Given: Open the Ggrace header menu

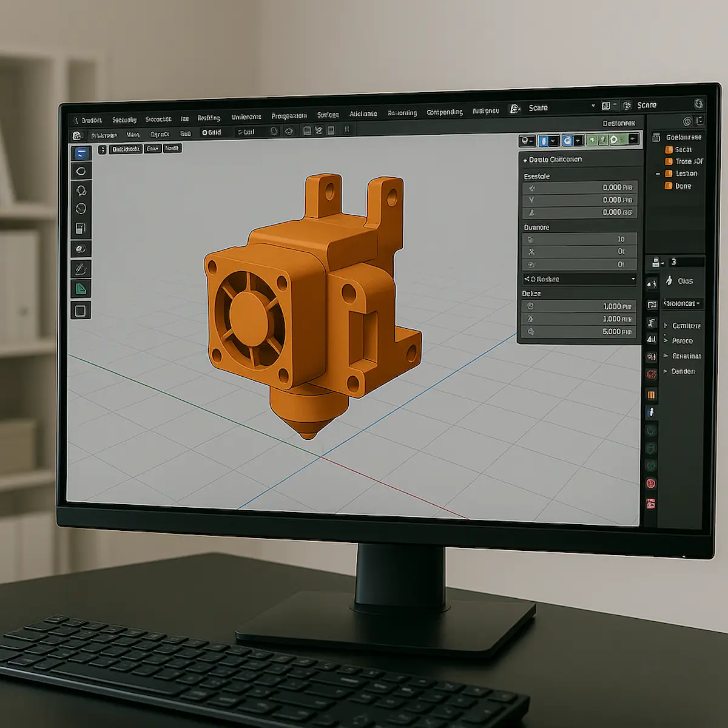Looking at the screenshot, I should coord(160,134).
